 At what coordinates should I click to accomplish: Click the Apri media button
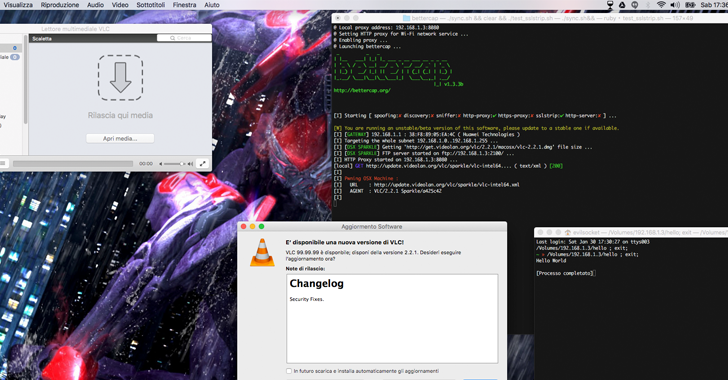120,138
